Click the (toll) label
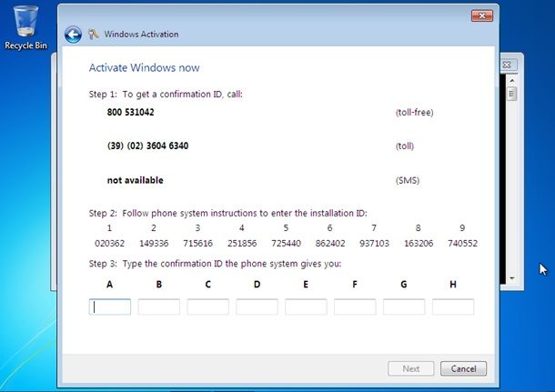 tap(405, 146)
